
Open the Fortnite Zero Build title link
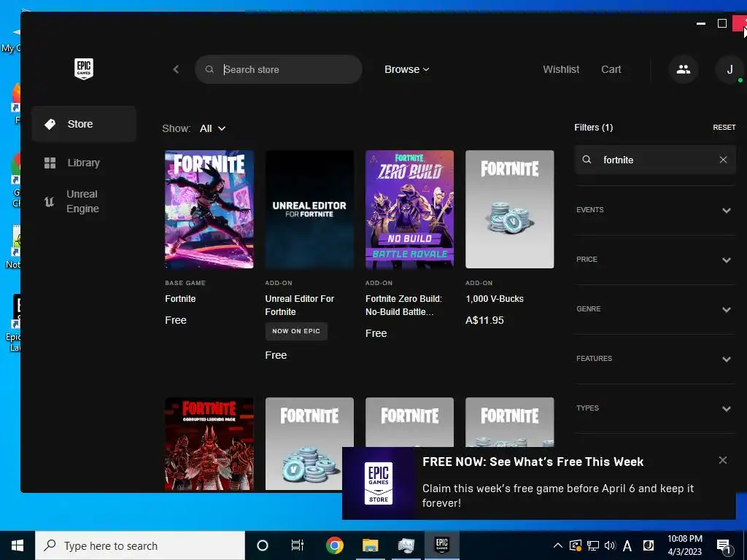click(x=403, y=306)
